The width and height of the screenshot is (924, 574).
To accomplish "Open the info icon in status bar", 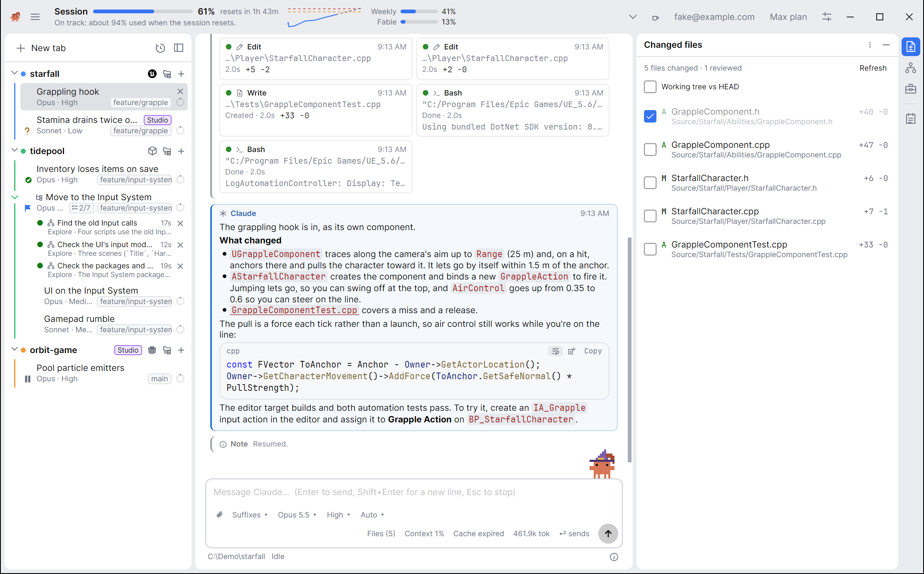I will [x=614, y=557].
